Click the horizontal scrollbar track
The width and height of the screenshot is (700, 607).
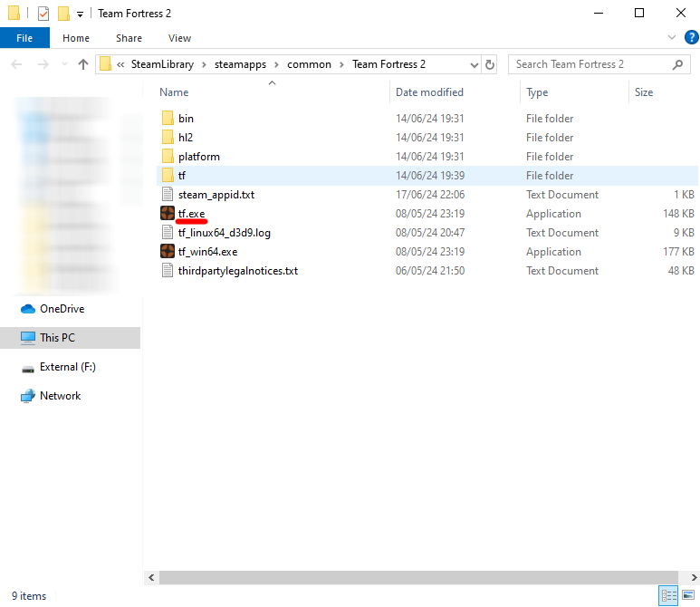[x=418, y=577]
